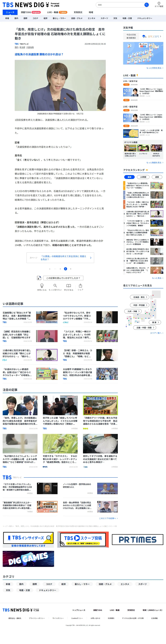Open the カヤネズミ mouse article thumbnail
Screen dimensions: 166x644
pyautogui.click(x=60, y=444)
